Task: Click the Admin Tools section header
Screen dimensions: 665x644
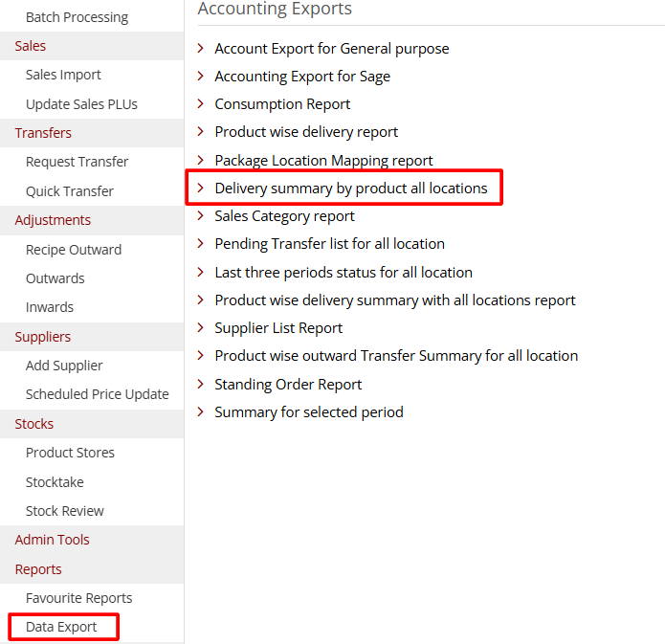Action: 52,540
